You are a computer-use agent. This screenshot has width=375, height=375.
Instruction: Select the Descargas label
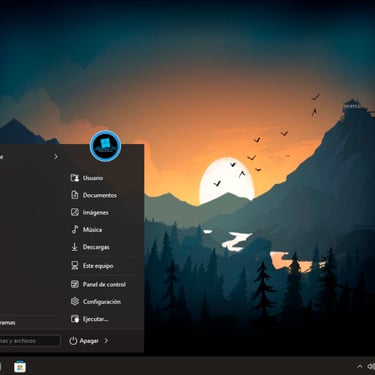tap(96, 247)
